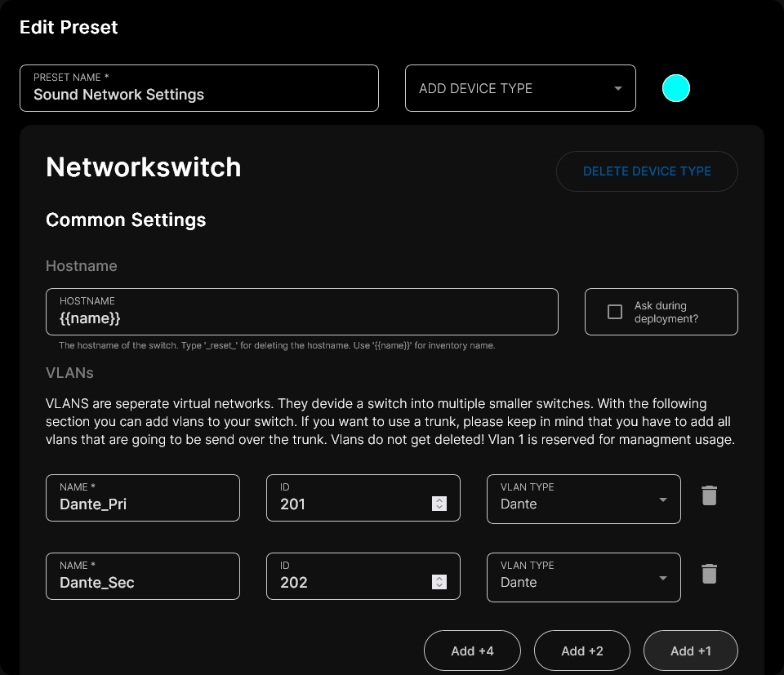Decrease the Dante_Pri VLAN ID stepper
The image size is (784, 675).
tap(439, 508)
